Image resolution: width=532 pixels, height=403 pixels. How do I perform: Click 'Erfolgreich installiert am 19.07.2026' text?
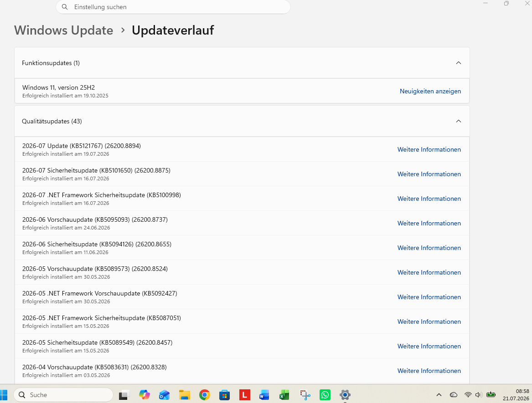coord(66,154)
